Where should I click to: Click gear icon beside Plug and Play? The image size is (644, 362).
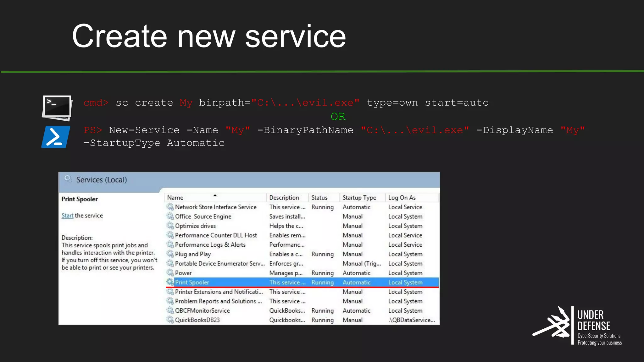[x=170, y=254]
